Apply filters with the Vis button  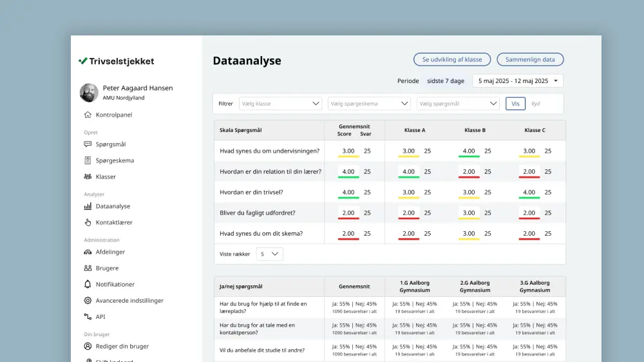tap(515, 104)
